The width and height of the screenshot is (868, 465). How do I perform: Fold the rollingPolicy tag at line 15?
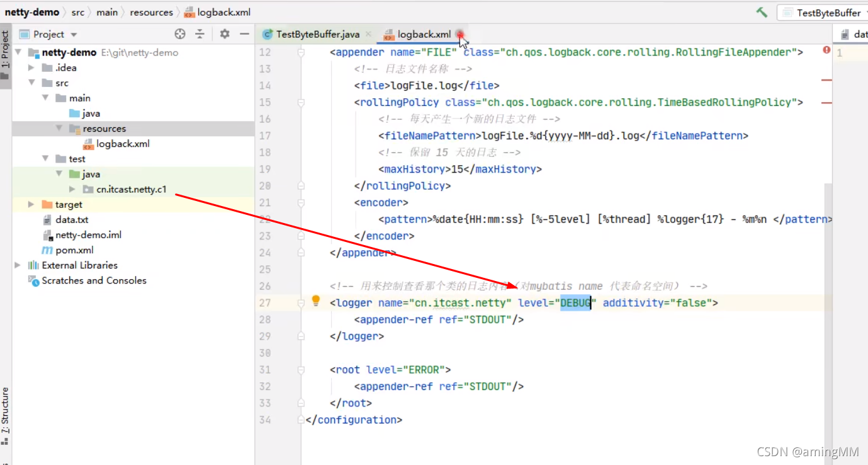click(301, 102)
